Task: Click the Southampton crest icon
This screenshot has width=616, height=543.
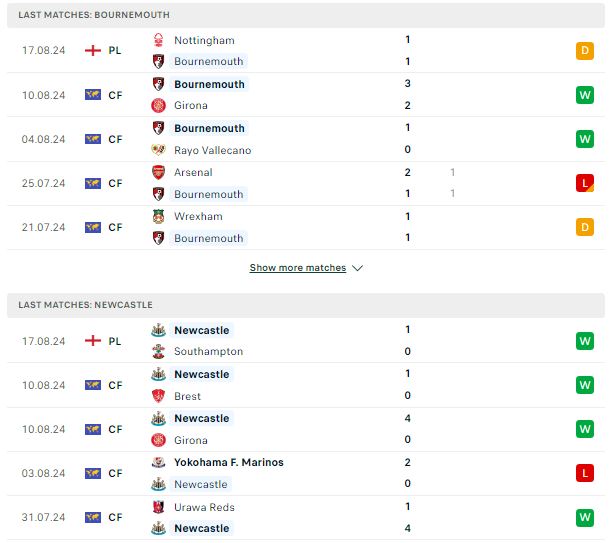Action: point(158,351)
